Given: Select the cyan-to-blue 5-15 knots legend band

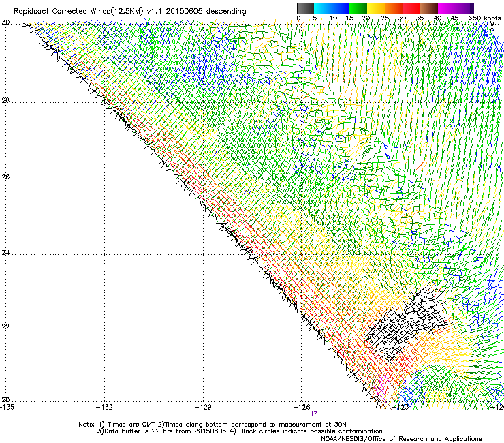Looking at the screenshot, I should click(x=332, y=8).
